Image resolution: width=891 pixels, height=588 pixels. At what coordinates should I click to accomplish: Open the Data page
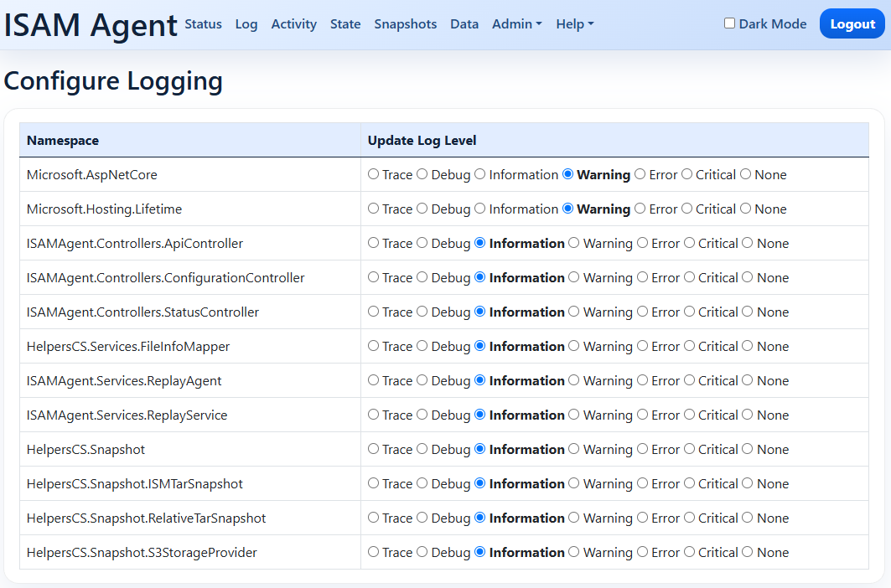(464, 23)
